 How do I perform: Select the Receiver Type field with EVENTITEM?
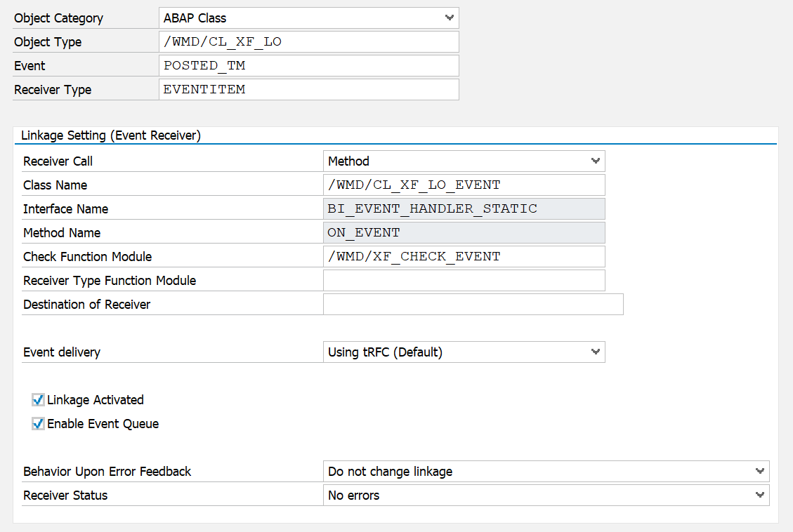click(309, 90)
